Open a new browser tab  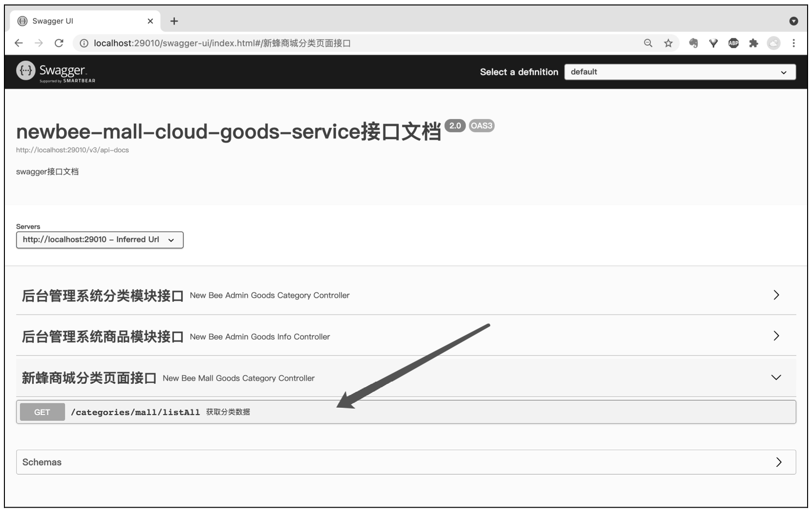coord(174,21)
